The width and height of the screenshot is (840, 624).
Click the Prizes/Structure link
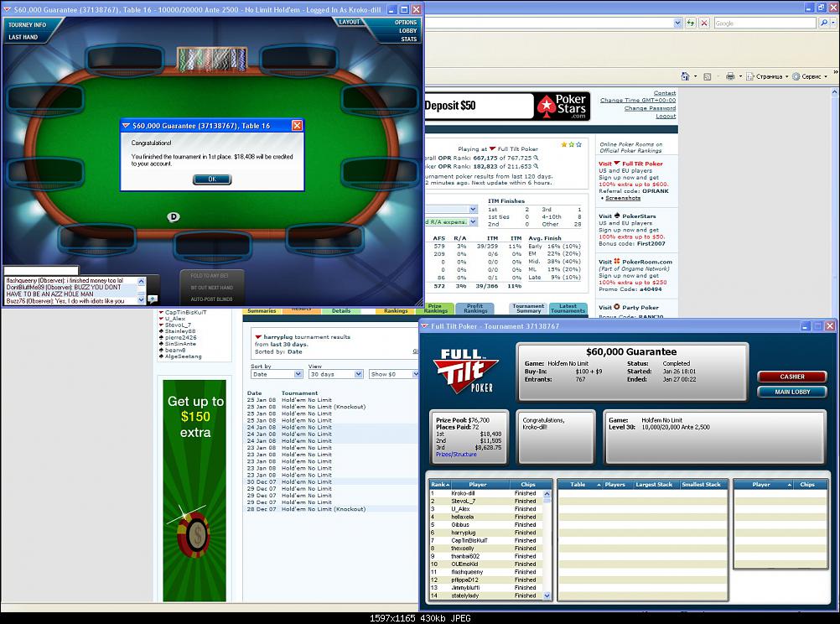click(456, 454)
